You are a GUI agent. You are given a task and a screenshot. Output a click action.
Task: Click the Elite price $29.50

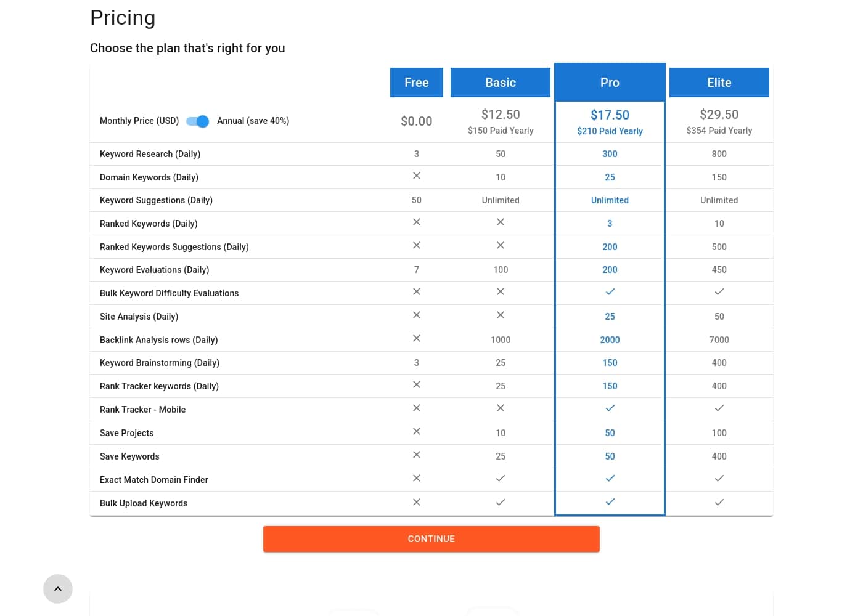click(x=719, y=115)
